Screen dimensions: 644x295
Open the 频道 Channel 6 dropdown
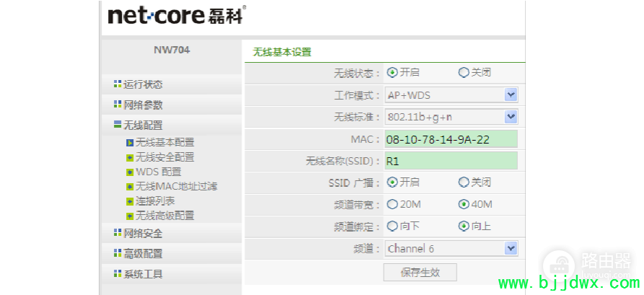click(x=511, y=248)
